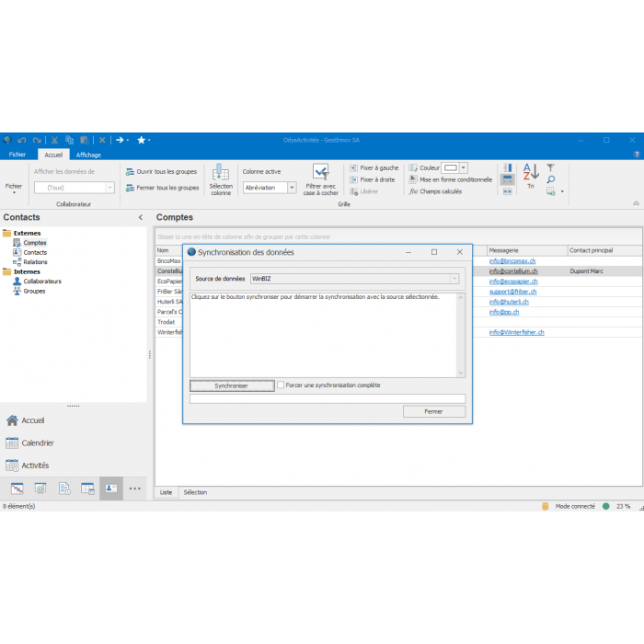Select the Sélection tab at bottom

point(195,492)
